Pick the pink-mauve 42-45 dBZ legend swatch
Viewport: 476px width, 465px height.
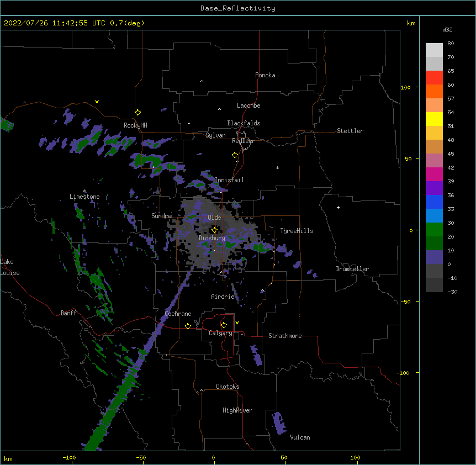(x=434, y=161)
